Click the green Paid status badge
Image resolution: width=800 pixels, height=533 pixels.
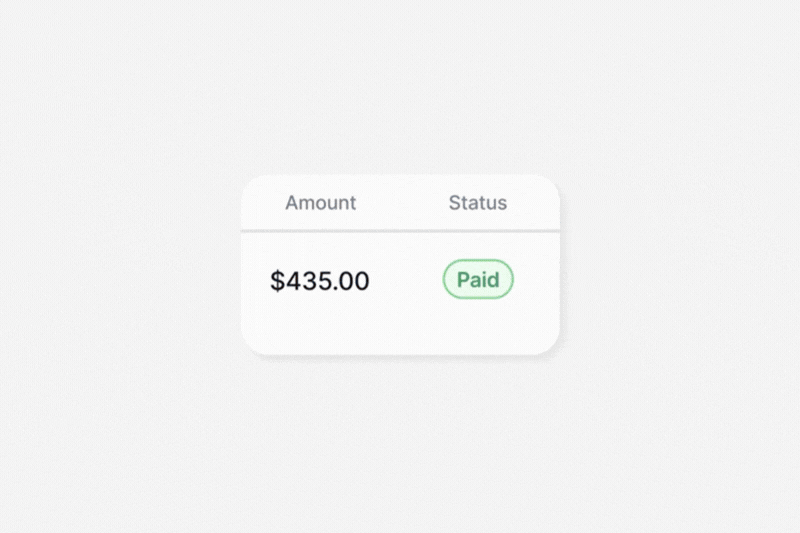click(x=478, y=280)
